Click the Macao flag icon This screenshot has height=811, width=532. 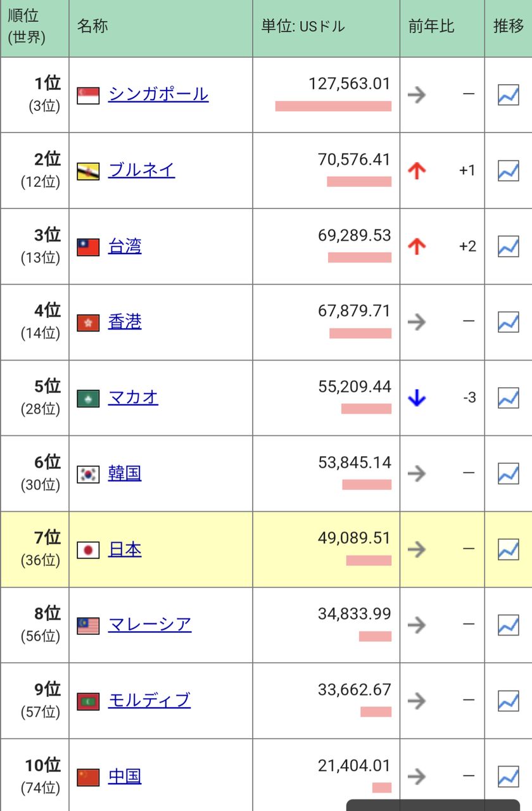click(88, 399)
